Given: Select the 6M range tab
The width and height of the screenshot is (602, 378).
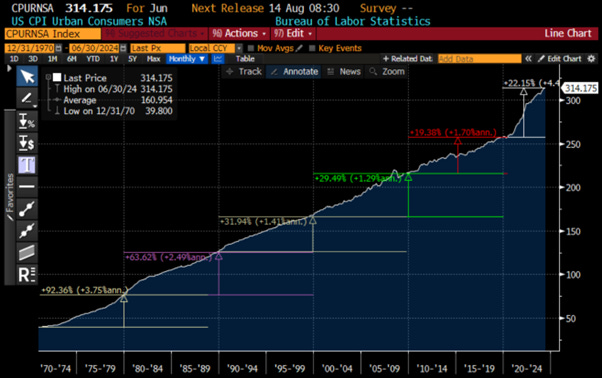Looking at the screenshot, I should 72,59.
